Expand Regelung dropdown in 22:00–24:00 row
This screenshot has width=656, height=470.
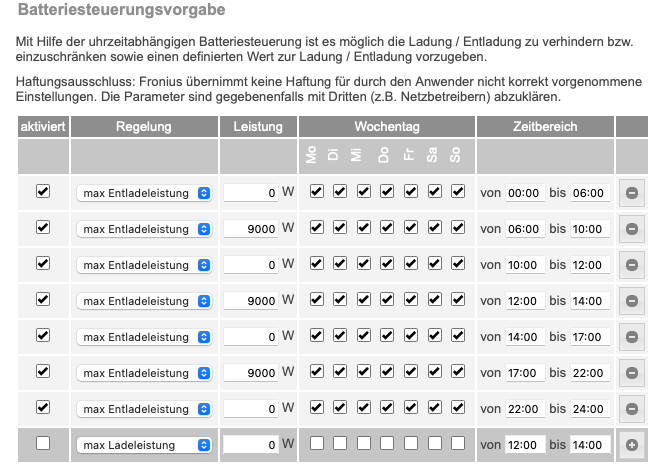[x=145, y=409]
